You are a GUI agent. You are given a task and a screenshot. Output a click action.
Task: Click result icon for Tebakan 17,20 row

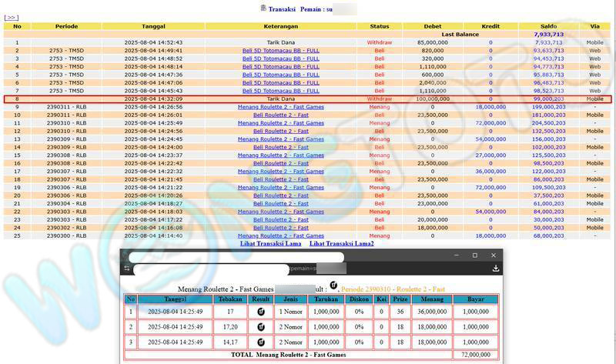[261, 327]
